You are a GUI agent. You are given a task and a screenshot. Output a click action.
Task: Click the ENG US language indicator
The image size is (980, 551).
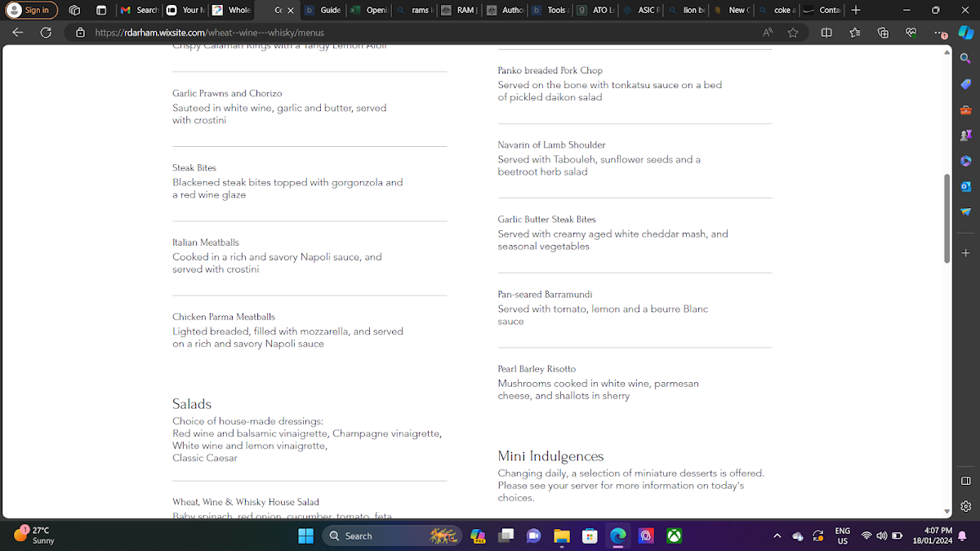[842, 535]
